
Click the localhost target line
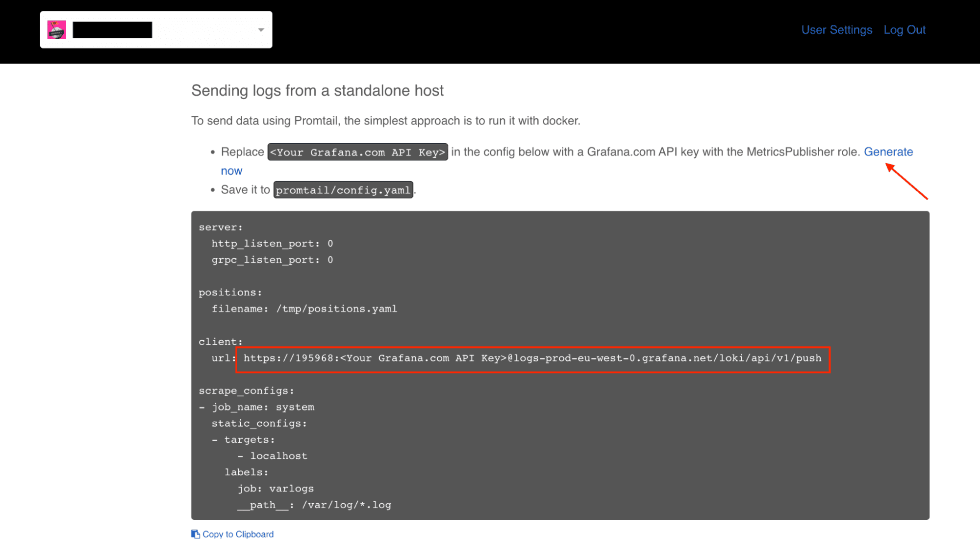(x=278, y=456)
